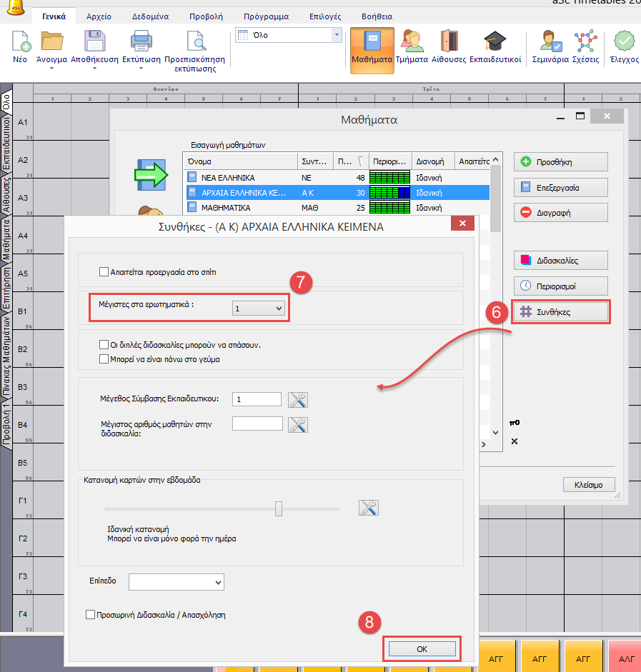This screenshot has height=672, width=641.
Task: Click the Προσθήκη button
Action: [560, 162]
